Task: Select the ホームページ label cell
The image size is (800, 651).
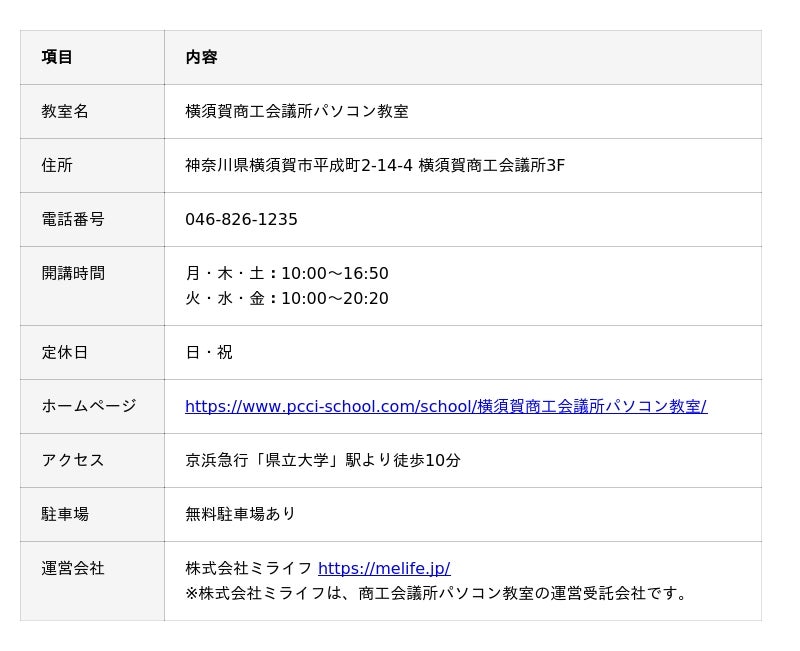Action: tap(89, 406)
